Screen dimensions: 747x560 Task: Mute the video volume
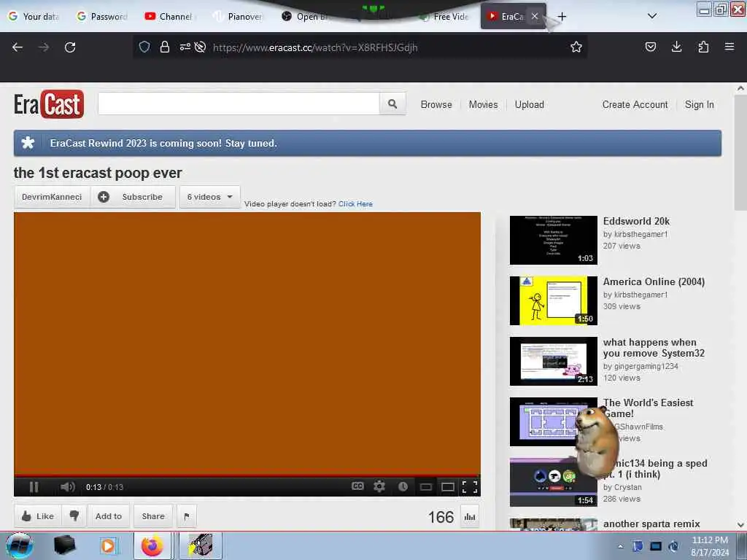point(68,486)
